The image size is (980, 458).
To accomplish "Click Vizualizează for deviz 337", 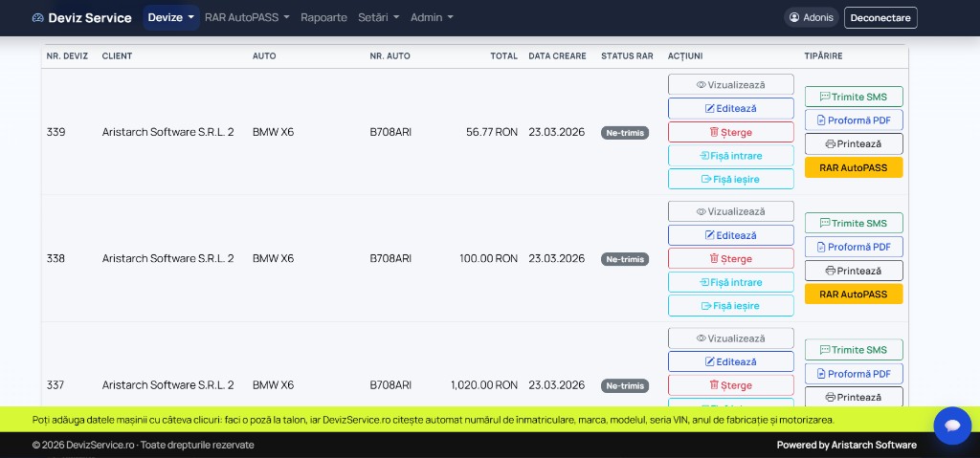I will pos(730,338).
